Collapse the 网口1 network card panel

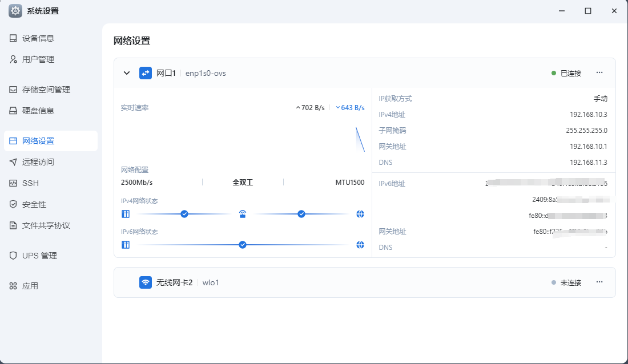tap(127, 73)
